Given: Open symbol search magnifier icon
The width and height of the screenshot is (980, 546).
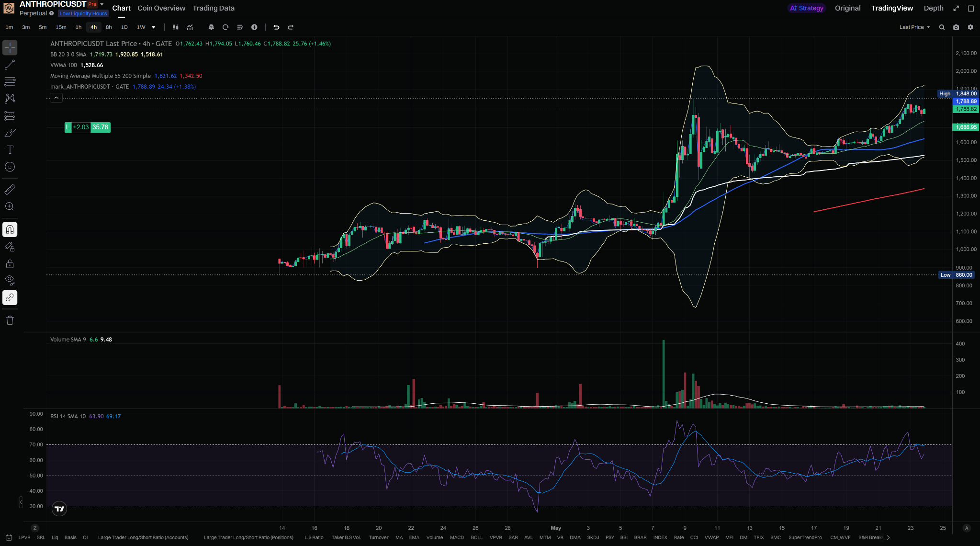Looking at the screenshot, I should pos(942,27).
